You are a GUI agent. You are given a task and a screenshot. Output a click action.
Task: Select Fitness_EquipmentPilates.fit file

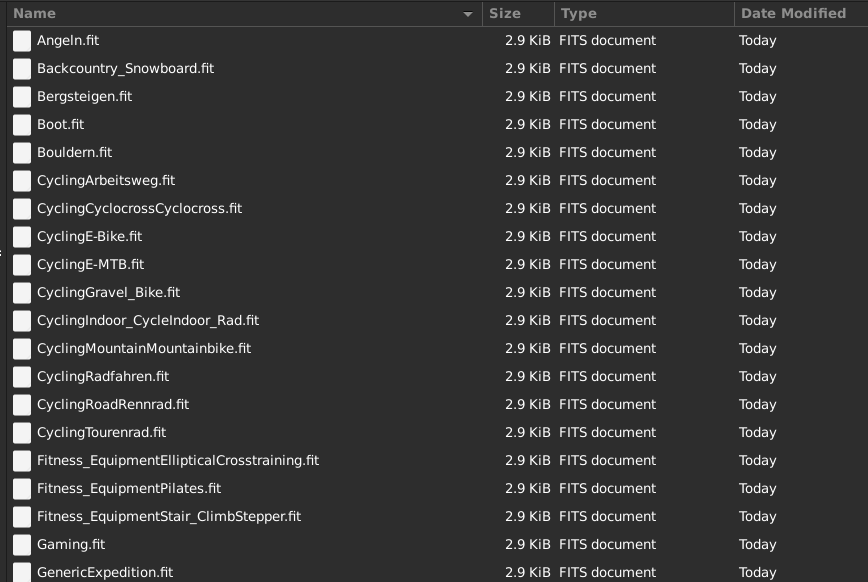pyautogui.click(x=129, y=489)
